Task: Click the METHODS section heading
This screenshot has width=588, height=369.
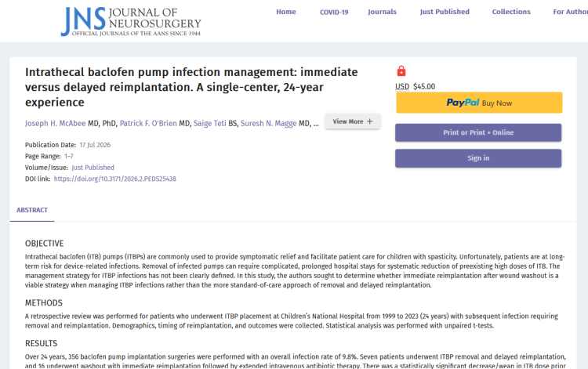Action: 43,302
